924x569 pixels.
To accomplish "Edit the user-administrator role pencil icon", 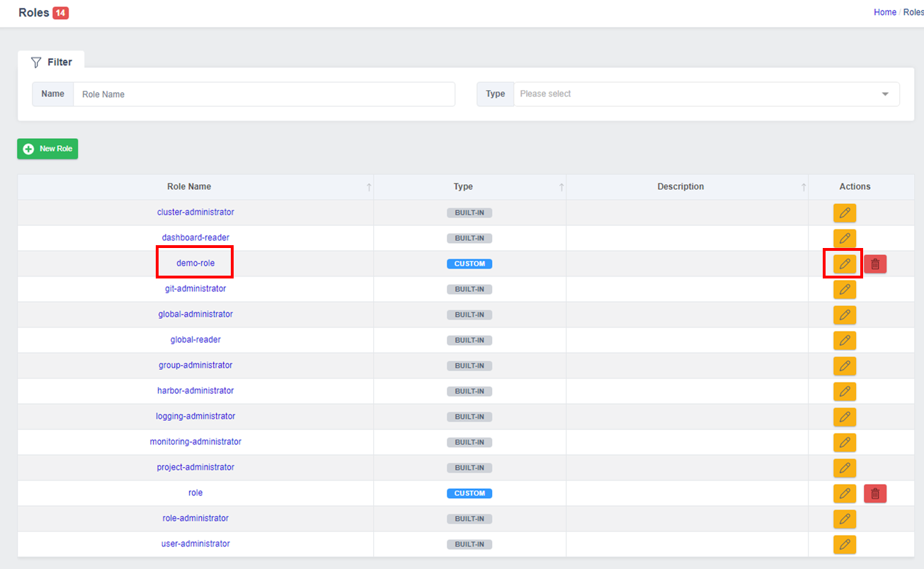I will tap(844, 544).
